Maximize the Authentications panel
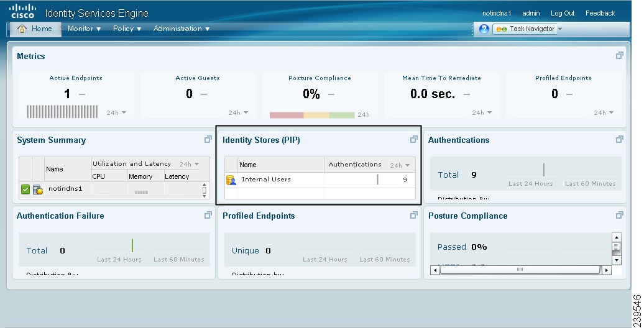644x328 pixels. click(x=619, y=140)
